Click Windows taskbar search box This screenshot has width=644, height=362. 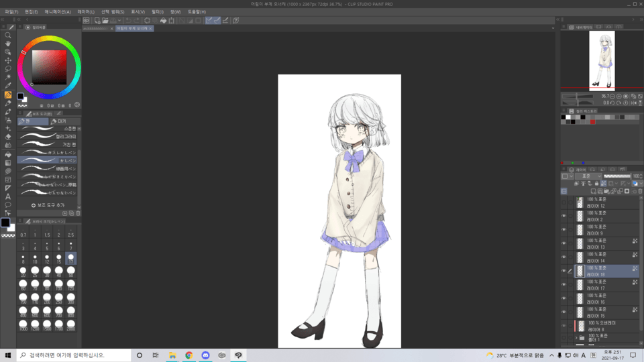click(74, 355)
